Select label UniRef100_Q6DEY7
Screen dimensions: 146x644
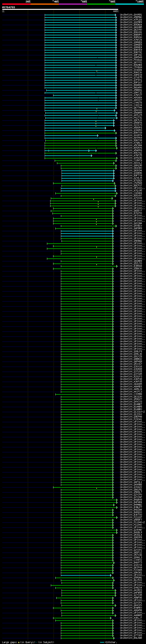131,211
